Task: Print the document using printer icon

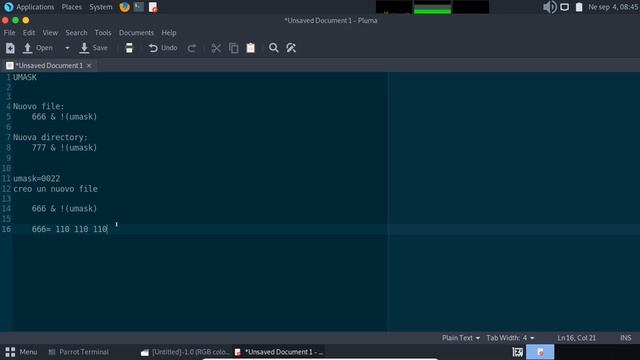Action: 129,48
